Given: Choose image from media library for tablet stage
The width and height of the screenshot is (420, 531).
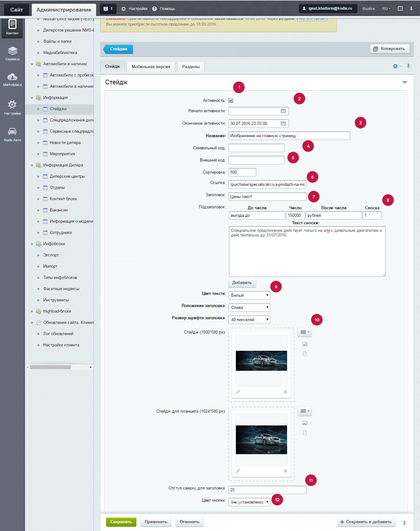Looking at the screenshot, I should click(305, 423).
